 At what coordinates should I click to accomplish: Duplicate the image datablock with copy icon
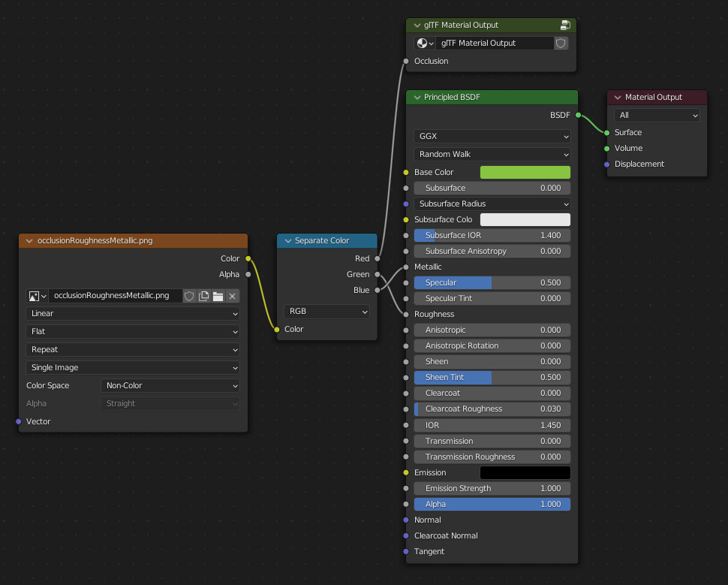coord(203,296)
